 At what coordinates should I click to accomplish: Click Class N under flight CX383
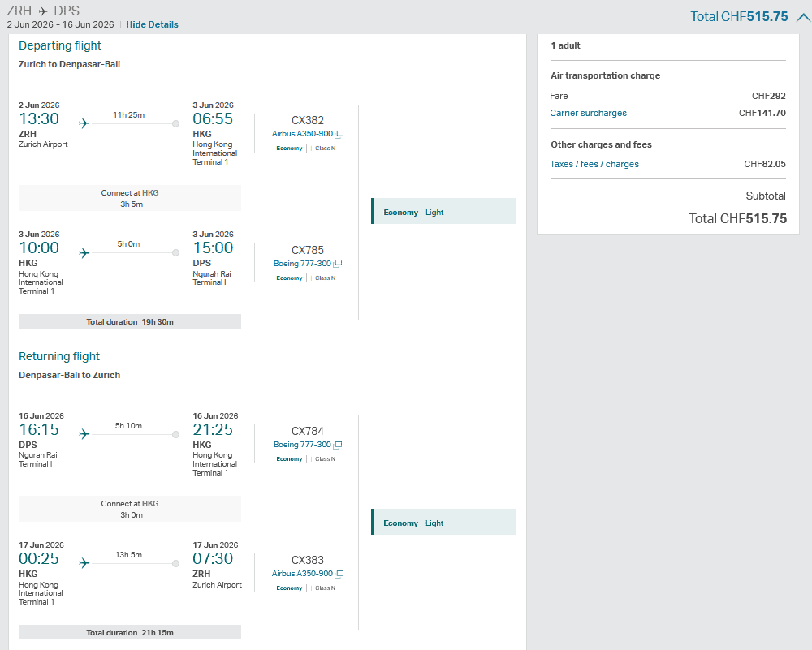coord(325,588)
